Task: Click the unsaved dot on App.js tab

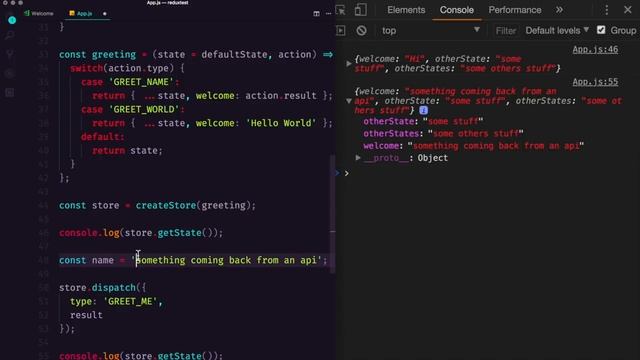Action: 104,14
